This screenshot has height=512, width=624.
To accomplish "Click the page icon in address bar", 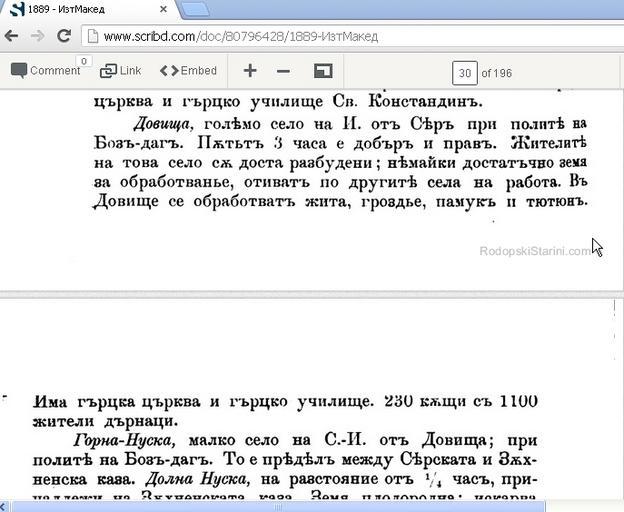I will 92,37.
